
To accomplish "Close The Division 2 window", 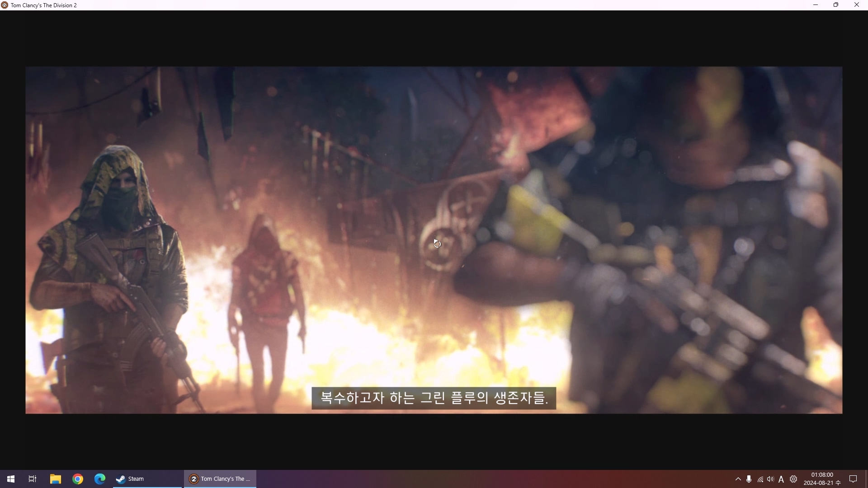I will point(856,5).
